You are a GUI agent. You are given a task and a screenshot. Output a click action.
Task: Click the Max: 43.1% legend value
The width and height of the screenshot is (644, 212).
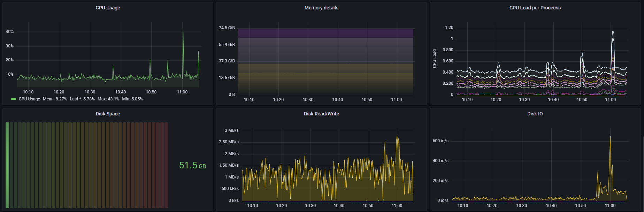click(x=108, y=99)
